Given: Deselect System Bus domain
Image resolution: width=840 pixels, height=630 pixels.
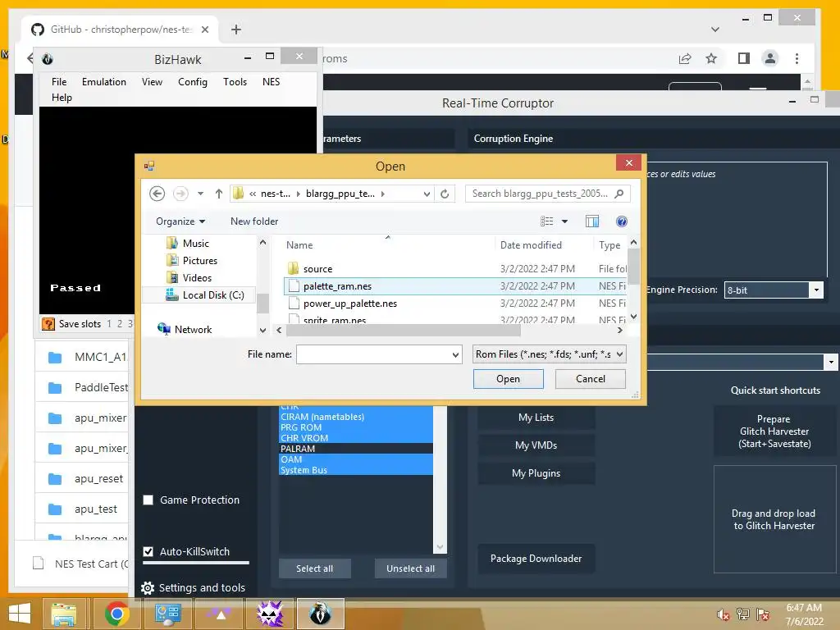Looking at the screenshot, I should click(x=356, y=470).
